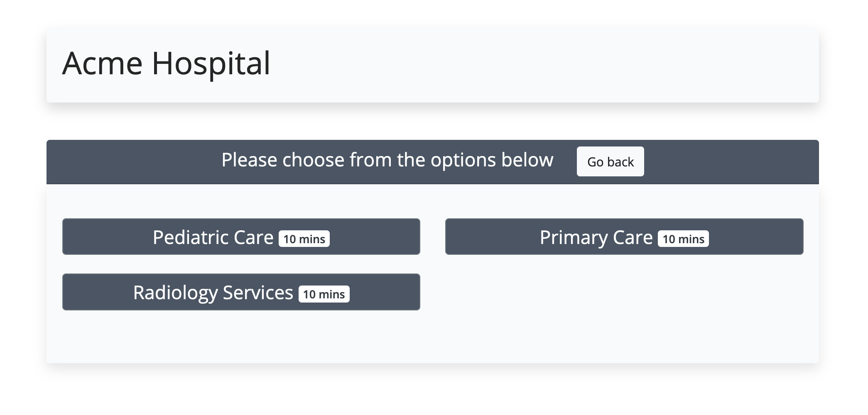The image size is (868, 415).
Task: Click the word "Please" in the dark banner
Action: pyautogui.click(x=249, y=160)
